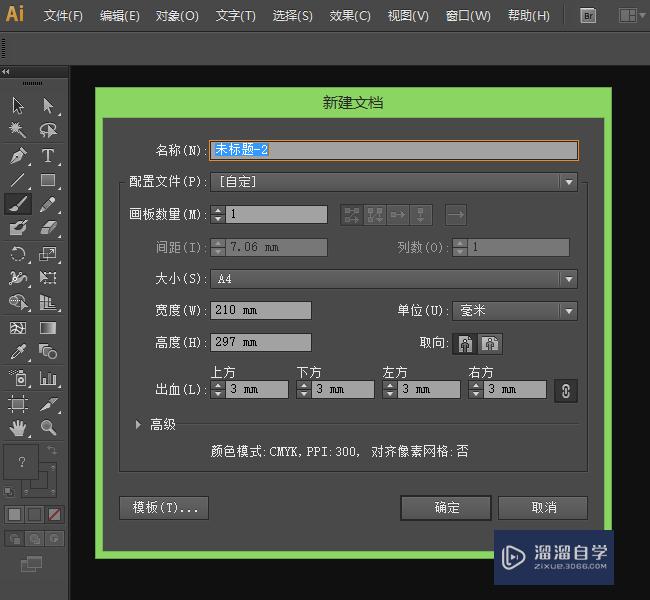
Task: Toggle the bleed link chain button
Action: [x=566, y=391]
